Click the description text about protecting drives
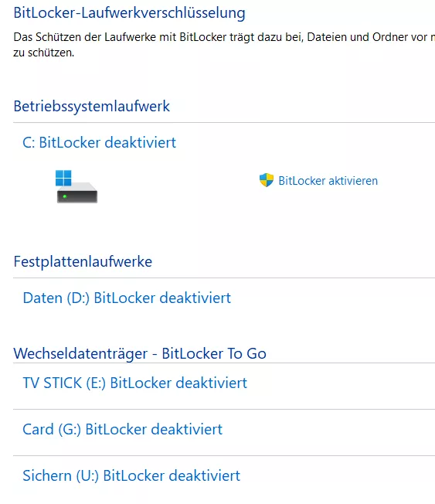The image size is (435, 504). point(224,45)
